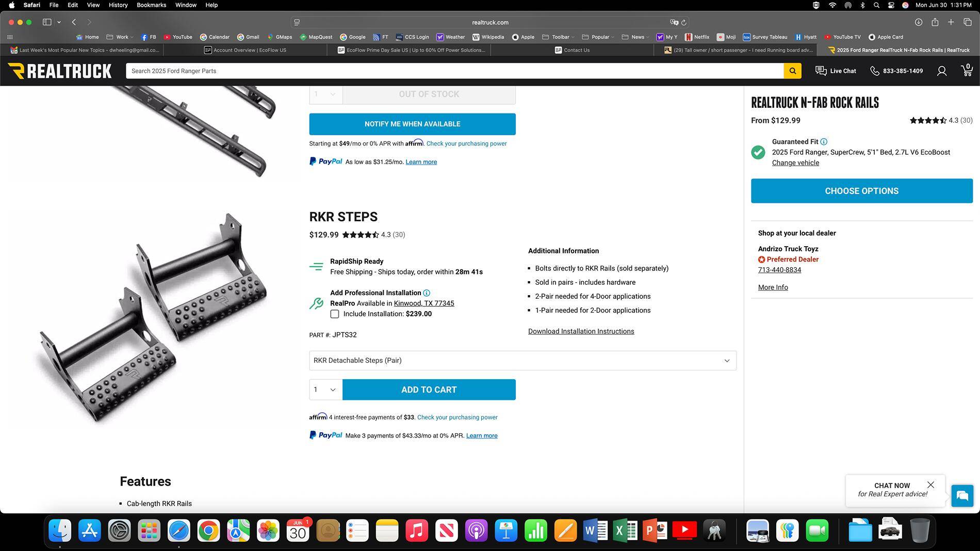Open Excel from the Dock

pyautogui.click(x=625, y=530)
